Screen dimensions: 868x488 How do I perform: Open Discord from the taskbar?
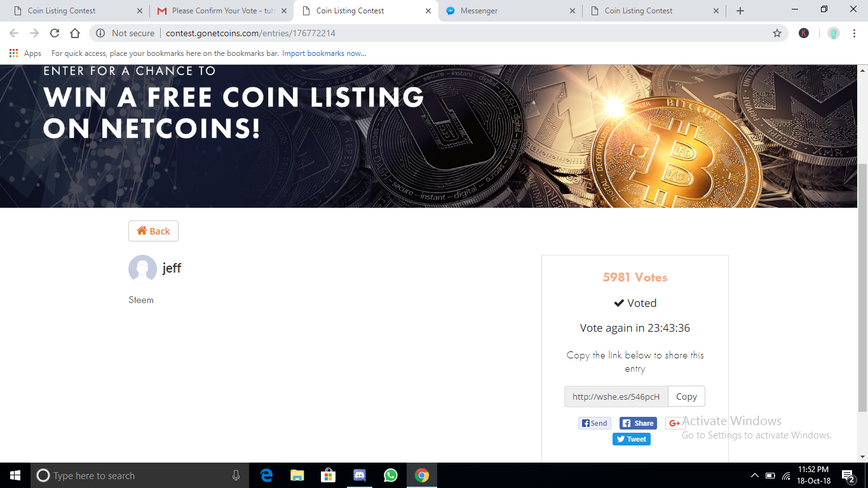[360, 475]
